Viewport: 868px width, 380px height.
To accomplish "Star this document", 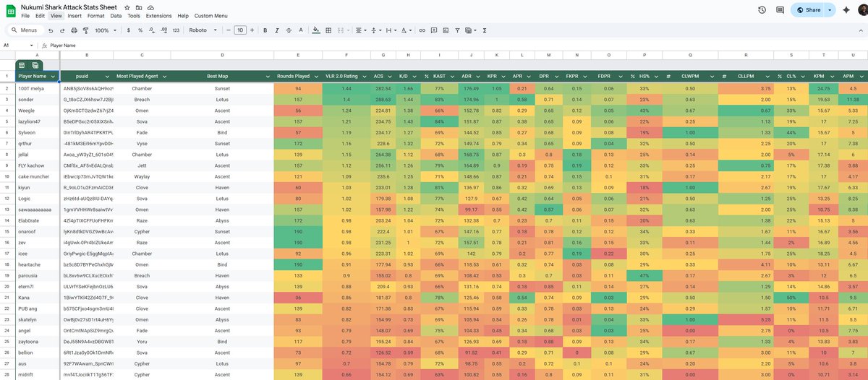I will coord(127,7).
